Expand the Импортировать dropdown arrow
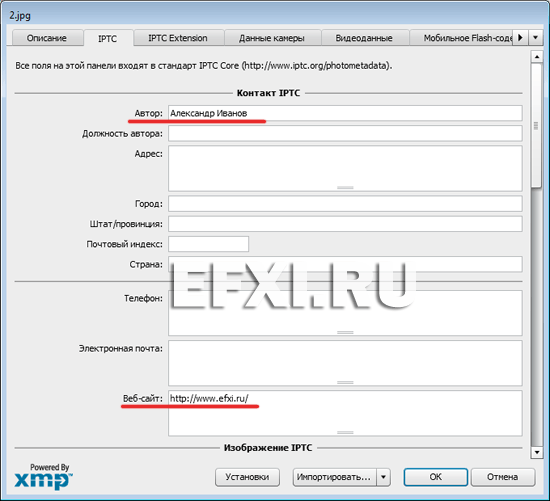This screenshot has height=501, width=550. click(383, 477)
